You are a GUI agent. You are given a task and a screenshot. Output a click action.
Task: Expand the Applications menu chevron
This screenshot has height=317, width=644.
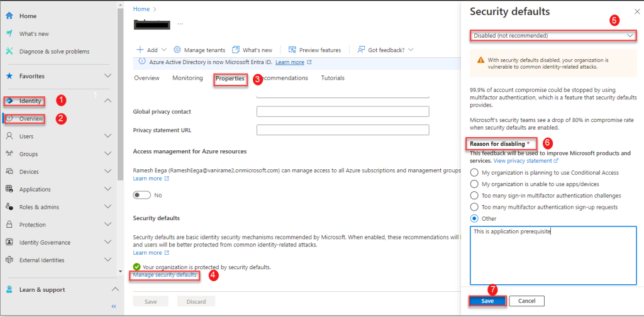click(x=108, y=189)
